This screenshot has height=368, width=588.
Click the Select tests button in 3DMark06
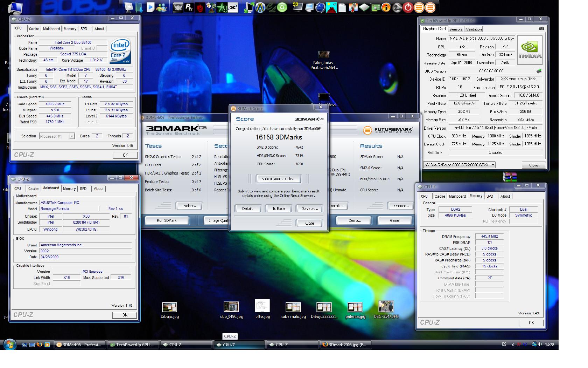(x=190, y=206)
